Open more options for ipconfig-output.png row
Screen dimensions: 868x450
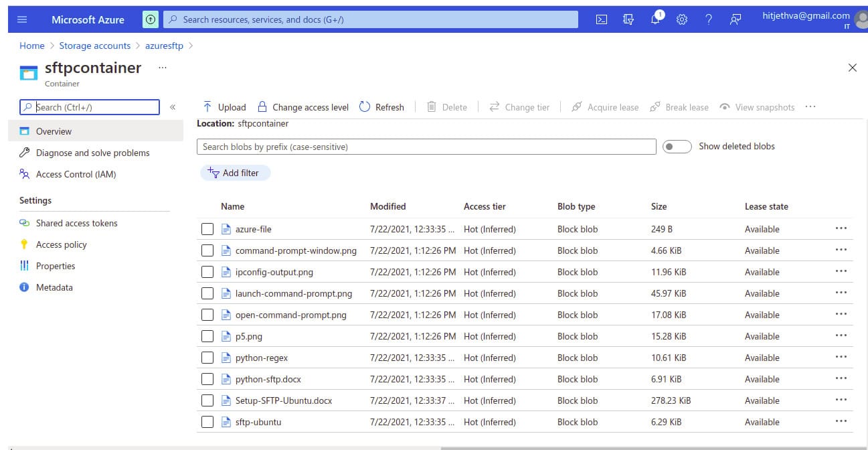point(841,272)
